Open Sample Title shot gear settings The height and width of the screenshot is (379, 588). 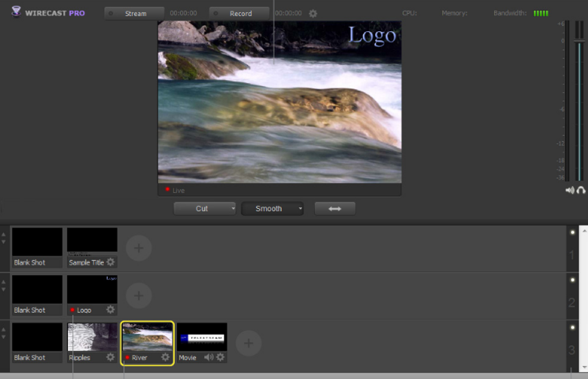pos(110,262)
